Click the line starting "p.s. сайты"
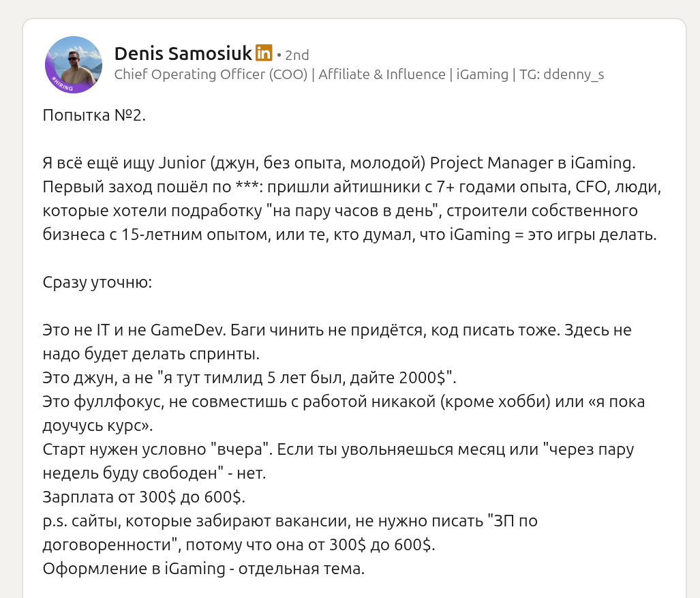Image resolution: width=700 pixels, height=598 pixels. click(x=290, y=522)
